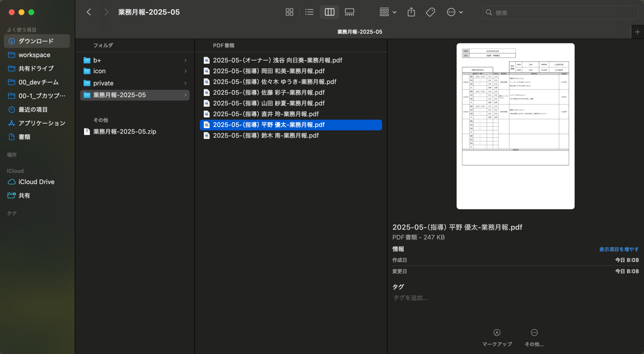Click the tag icon in toolbar
The height and width of the screenshot is (354, 644).
pyautogui.click(x=430, y=12)
